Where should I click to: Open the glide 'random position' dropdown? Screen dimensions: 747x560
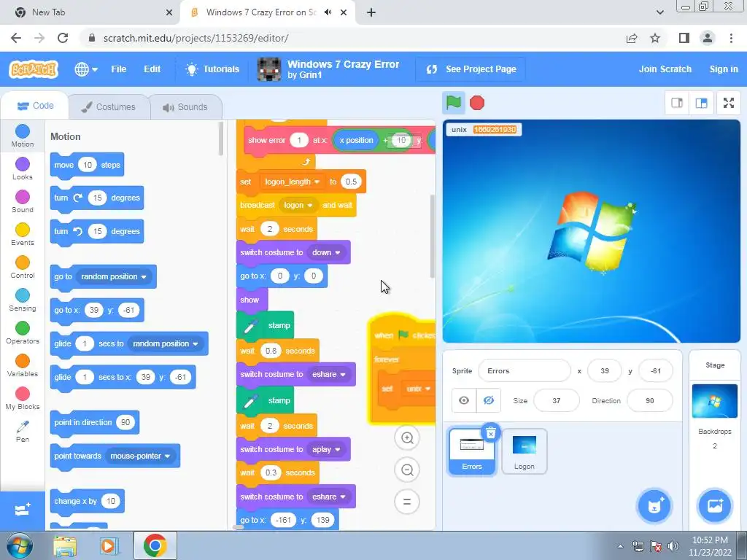point(166,344)
